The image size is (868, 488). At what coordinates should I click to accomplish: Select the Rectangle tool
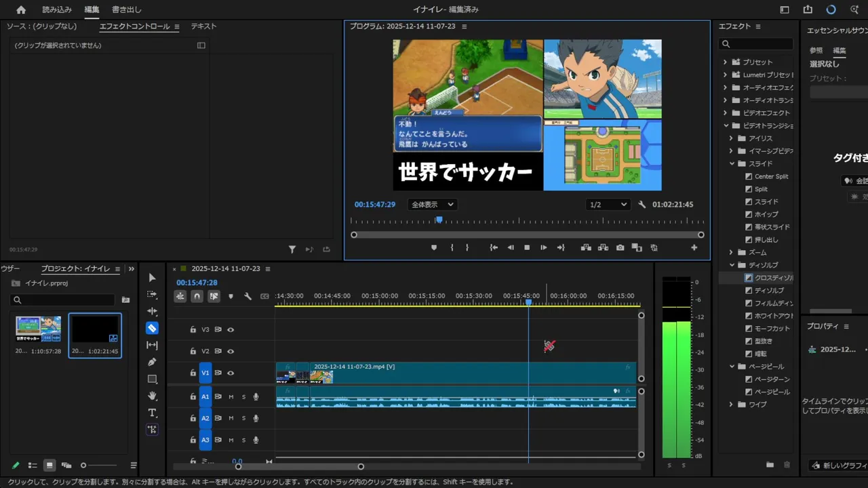point(152,379)
